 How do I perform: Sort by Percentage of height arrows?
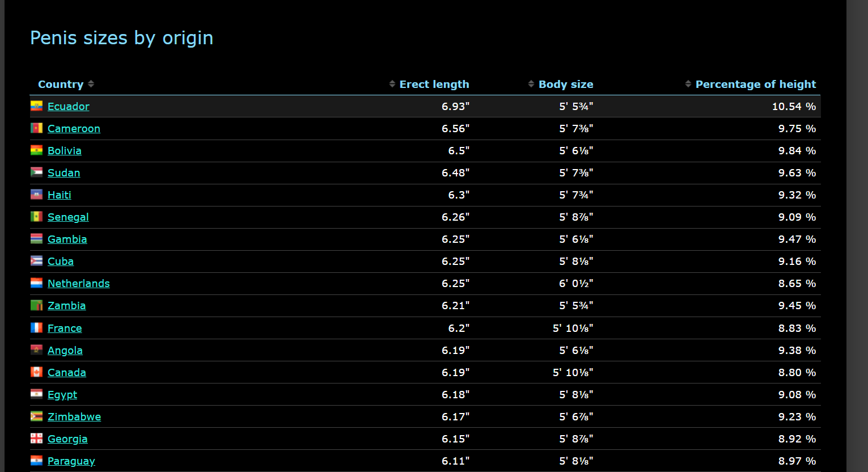click(x=688, y=84)
